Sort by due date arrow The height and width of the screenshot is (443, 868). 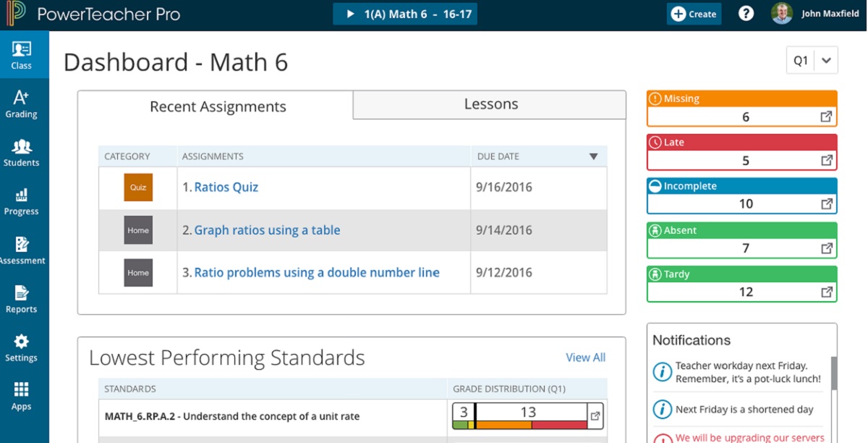(593, 156)
